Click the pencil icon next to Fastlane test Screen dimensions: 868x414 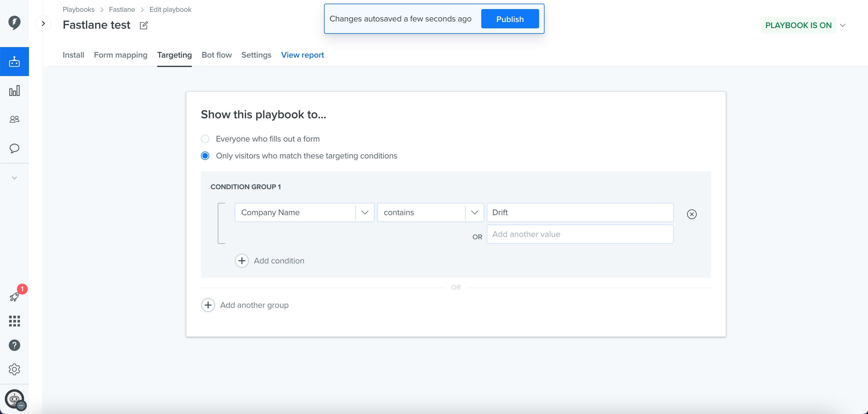(144, 25)
